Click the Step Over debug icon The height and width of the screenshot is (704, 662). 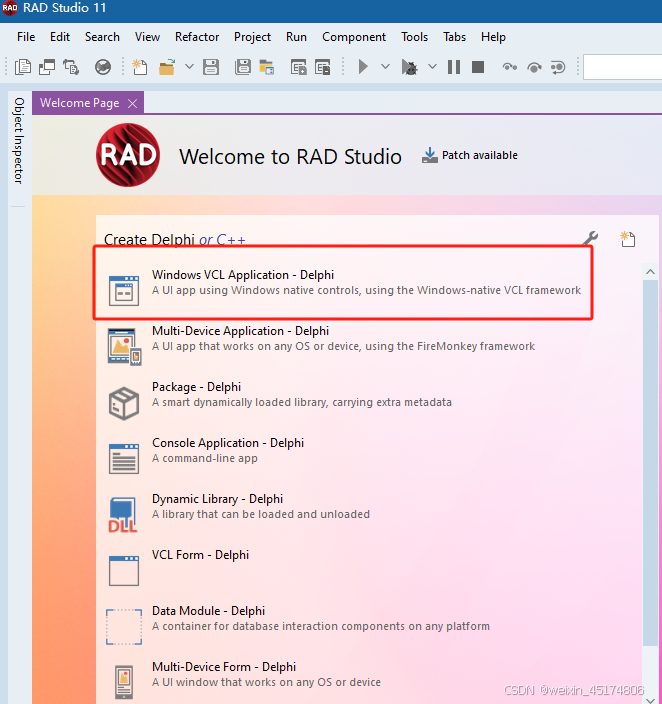point(534,67)
